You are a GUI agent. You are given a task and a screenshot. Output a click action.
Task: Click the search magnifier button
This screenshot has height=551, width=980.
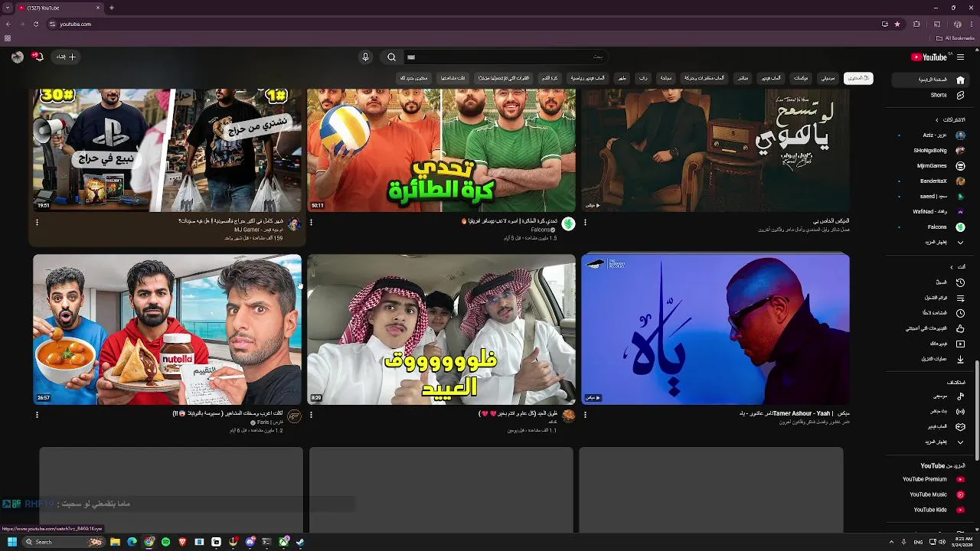pos(391,57)
